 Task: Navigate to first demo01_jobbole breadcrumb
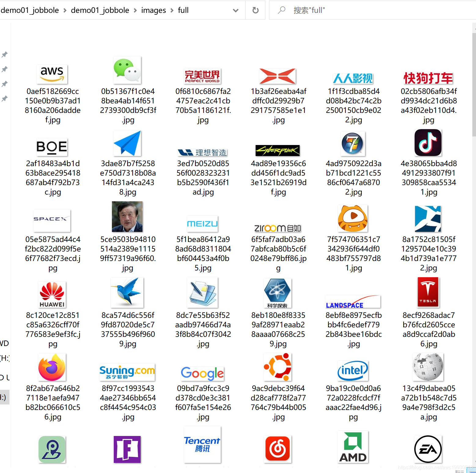coord(30,10)
